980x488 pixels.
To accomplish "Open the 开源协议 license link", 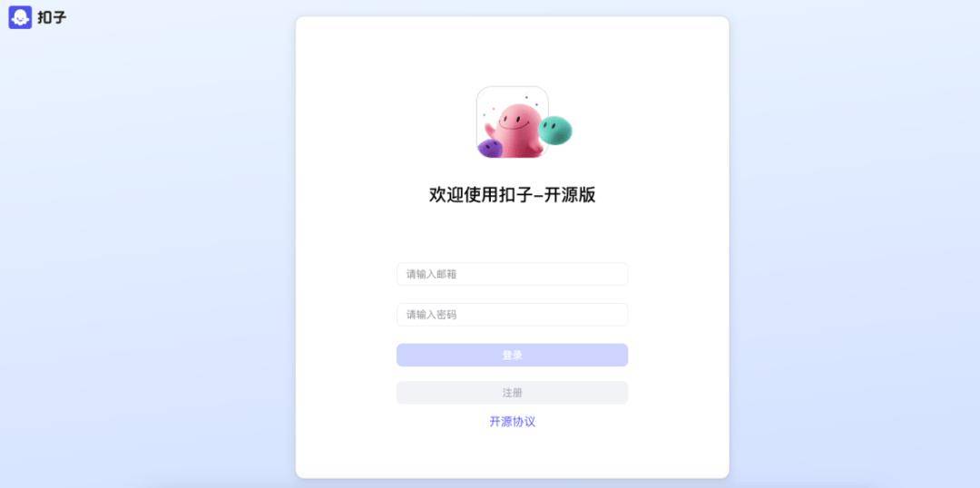I will [512, 422].
